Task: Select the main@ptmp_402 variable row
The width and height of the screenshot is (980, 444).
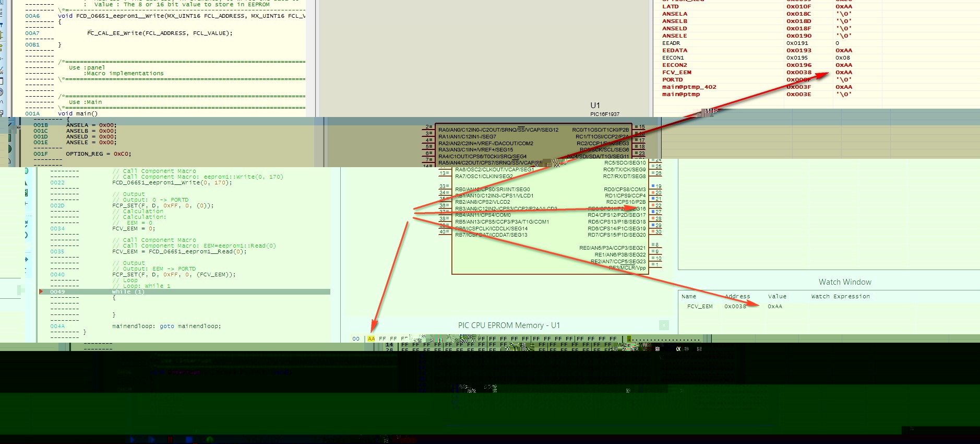Action: (817, 87)
